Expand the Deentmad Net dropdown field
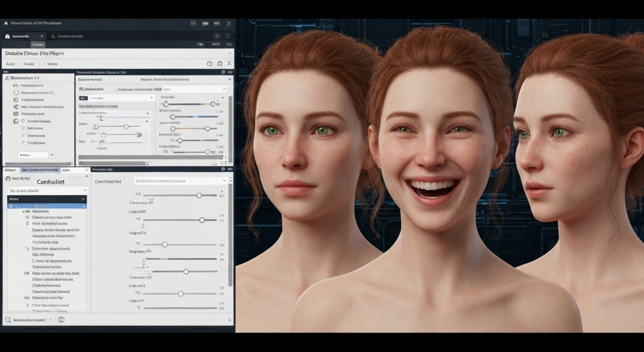This screenshot has height=352, width=644. tap(180, 181)
